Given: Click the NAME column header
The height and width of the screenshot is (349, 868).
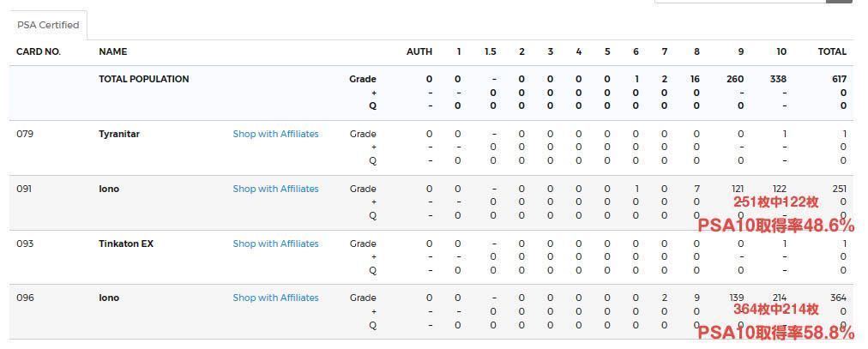Looking at the screenshot, I should [113, 51].
